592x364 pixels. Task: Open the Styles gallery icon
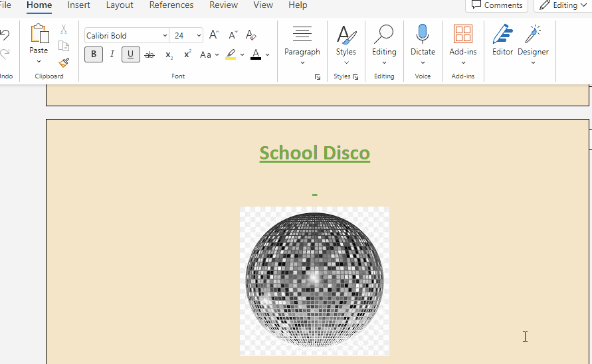coord(346,35)
